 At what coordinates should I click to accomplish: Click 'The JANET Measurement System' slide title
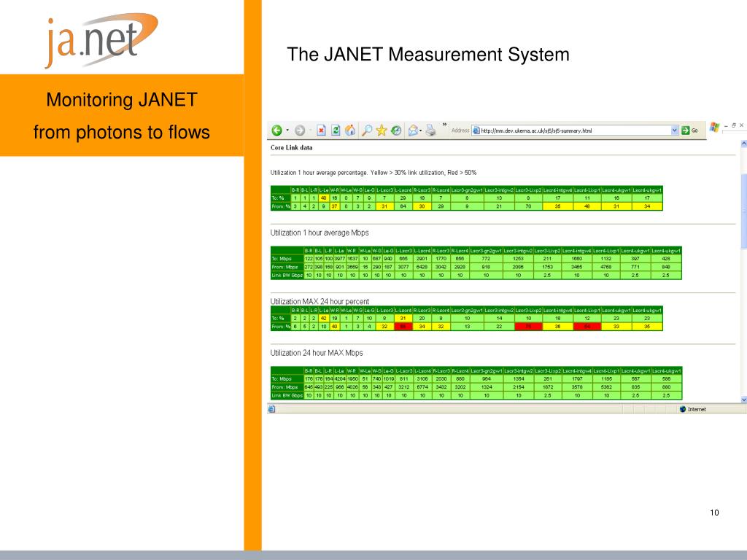click(427, 54)
